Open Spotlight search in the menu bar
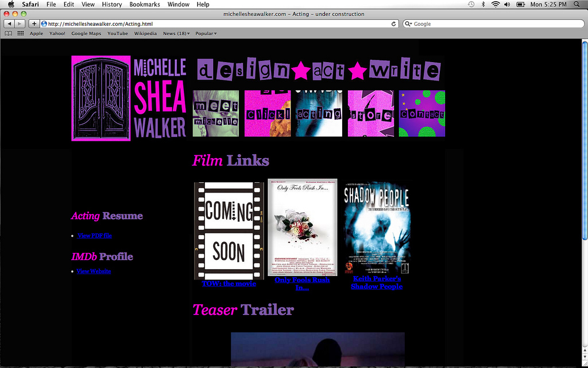The width and height of the screenshot is (588, 368). 577,4
